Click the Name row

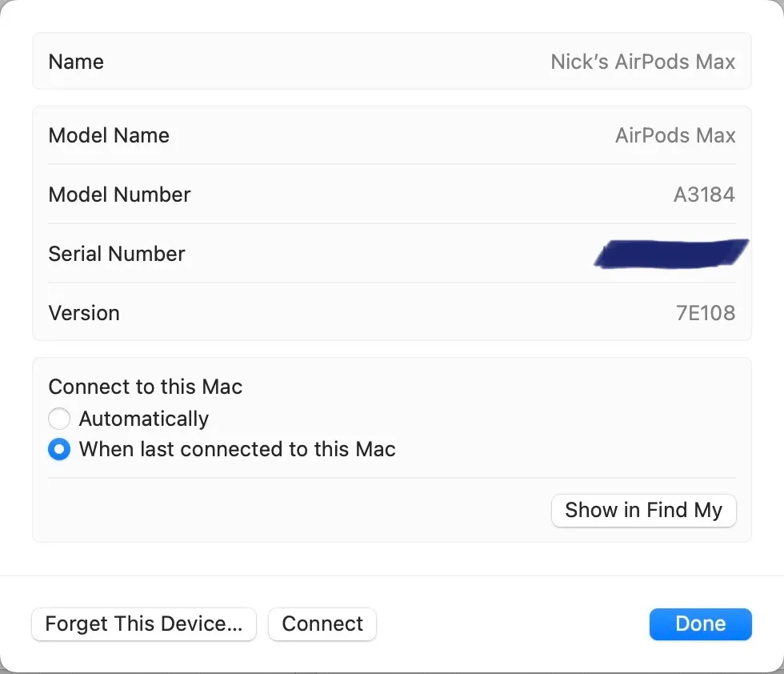coord(392,62)
